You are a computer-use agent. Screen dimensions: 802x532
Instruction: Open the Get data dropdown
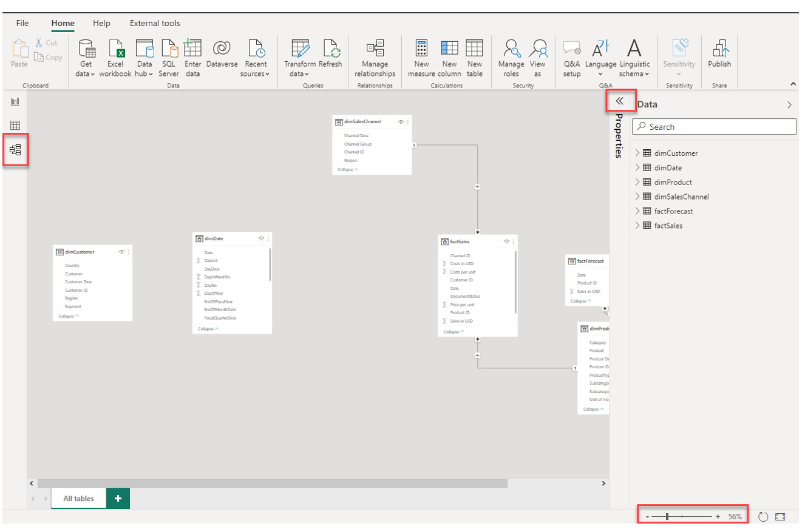point(86,59)
